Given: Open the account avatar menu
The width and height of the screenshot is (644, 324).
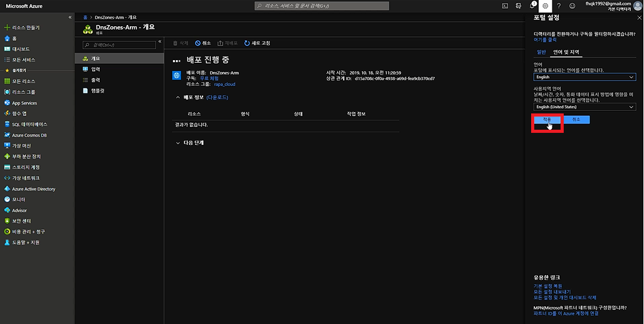Looking at the screenshot, I should coord(638,6).
